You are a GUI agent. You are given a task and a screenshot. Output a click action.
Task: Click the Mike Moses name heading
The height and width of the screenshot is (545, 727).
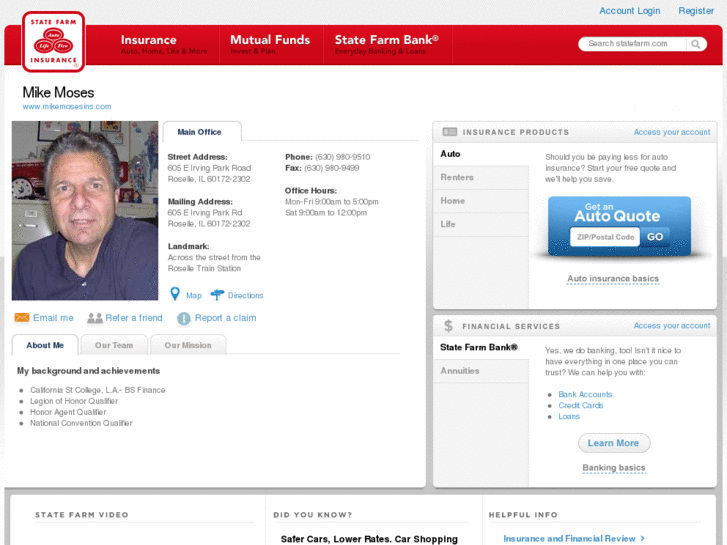58,92
